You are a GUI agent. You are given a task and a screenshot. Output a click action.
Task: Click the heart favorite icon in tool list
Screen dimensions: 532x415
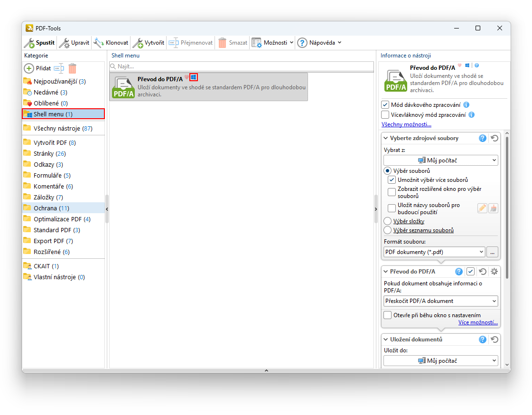tap(186, 77)
